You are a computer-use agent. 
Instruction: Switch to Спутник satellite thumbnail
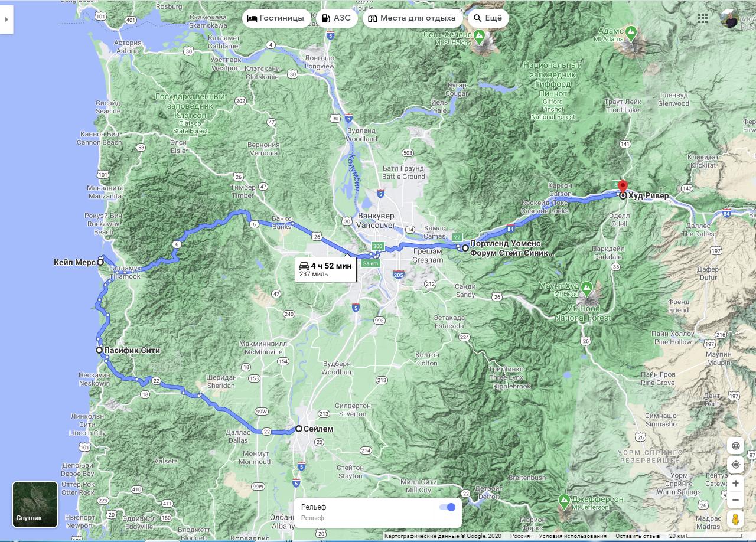pyautogui.click(x=35, y=504)
